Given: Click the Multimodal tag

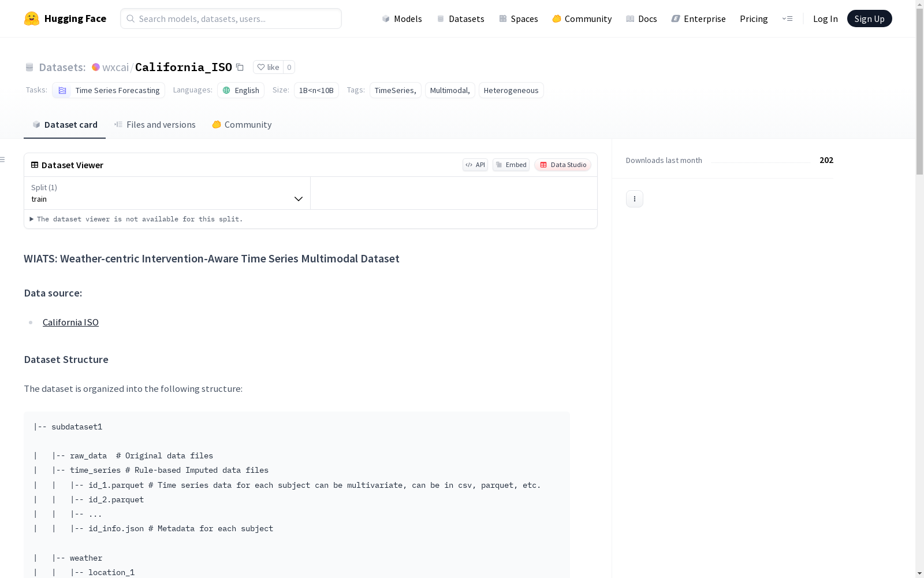Looking at the screenshot, I should (x=450, y=90).
